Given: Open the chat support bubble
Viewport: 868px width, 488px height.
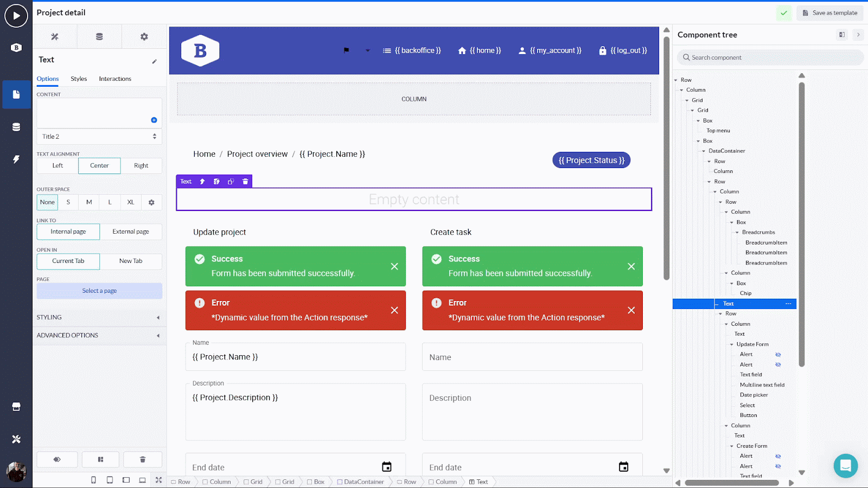Looking at the screenshot, I should 845,465.
